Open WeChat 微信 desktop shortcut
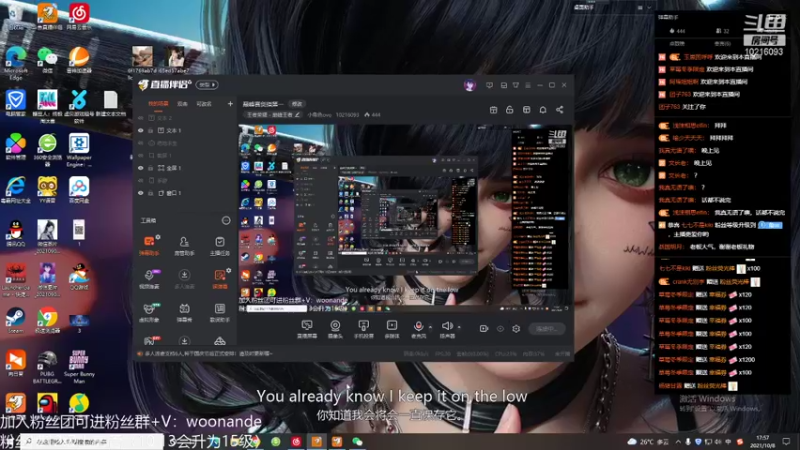This screenshot has width=800, height=450. pos(47,60)
